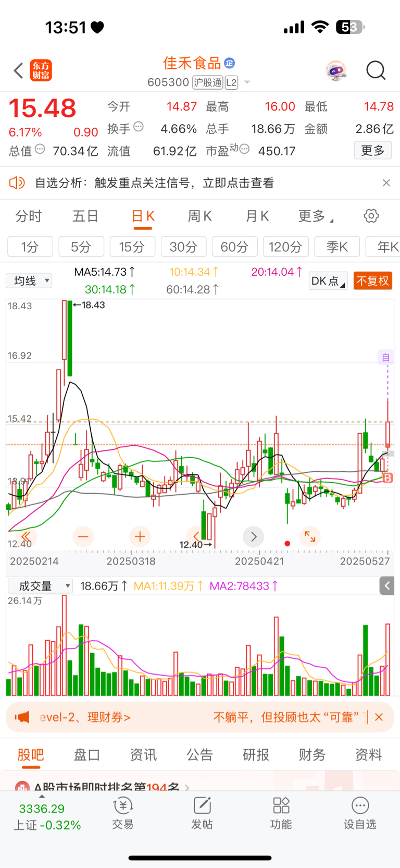Open the 均线 indicator dropdown

29,281
